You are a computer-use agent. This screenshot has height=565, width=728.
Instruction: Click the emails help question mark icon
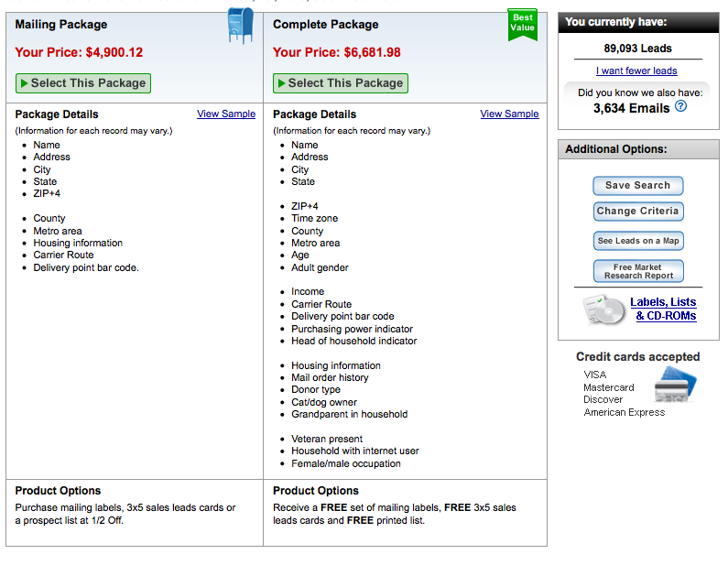pos(680,107)
